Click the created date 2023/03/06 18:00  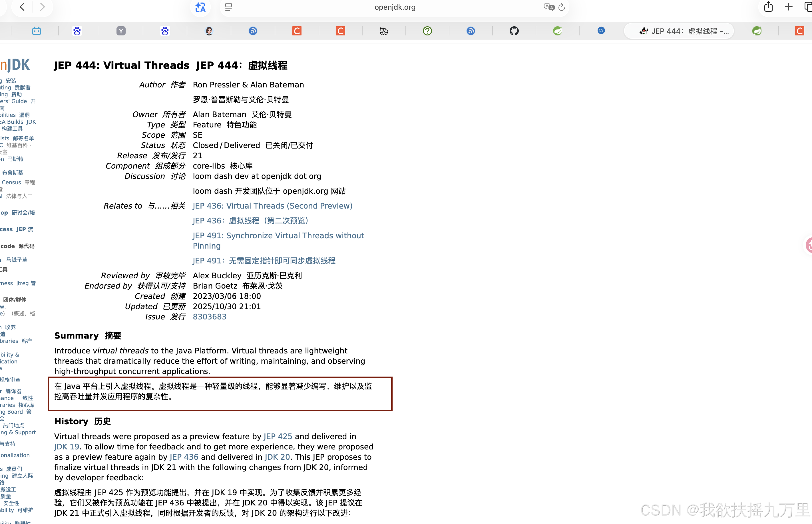point(227,296)
